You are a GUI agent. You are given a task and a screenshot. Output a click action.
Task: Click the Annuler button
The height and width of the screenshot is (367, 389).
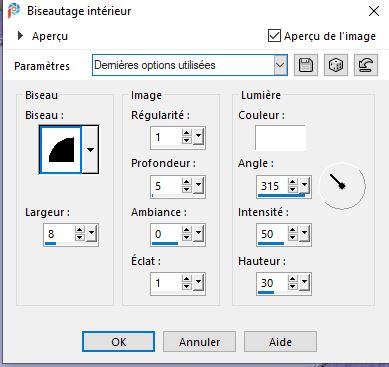click(x=199, y=342)
